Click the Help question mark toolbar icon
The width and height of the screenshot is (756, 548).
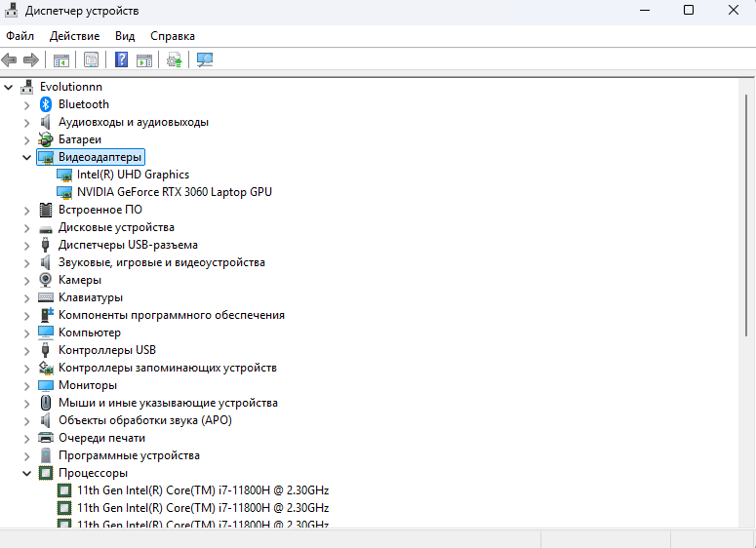pyautogui.click(x=121, y=59)
